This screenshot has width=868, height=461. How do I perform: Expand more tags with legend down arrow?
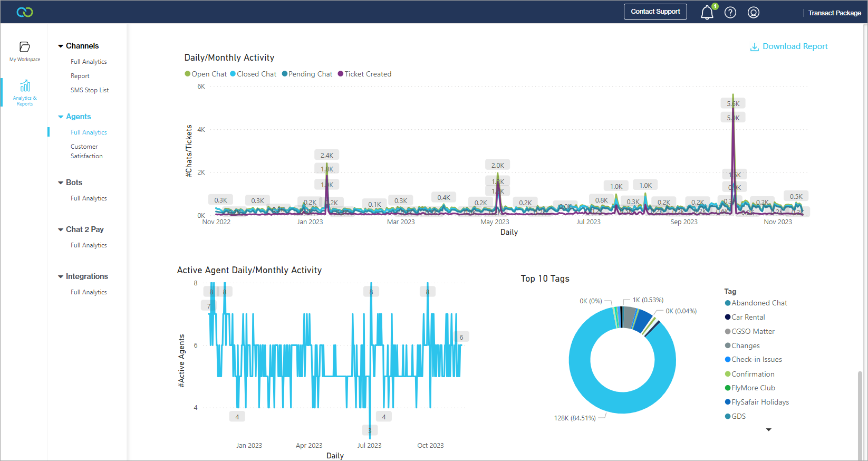point(769,430)
